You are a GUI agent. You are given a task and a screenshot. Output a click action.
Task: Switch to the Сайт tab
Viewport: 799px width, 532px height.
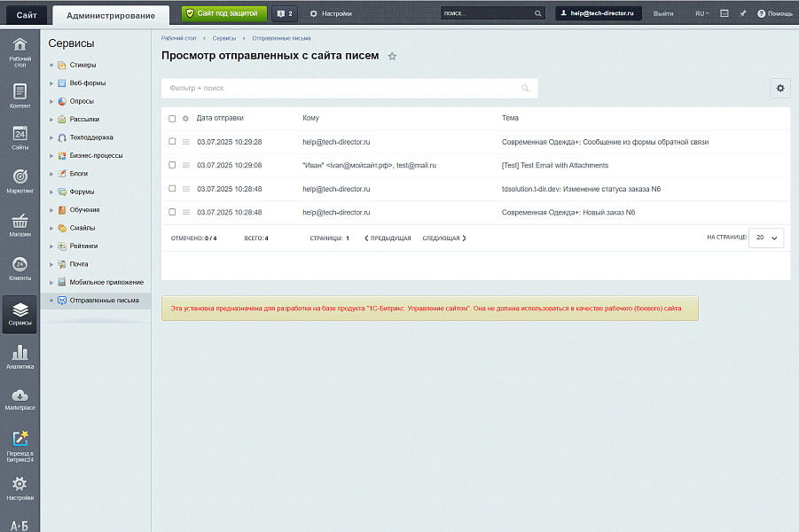[x=26, y=14]
